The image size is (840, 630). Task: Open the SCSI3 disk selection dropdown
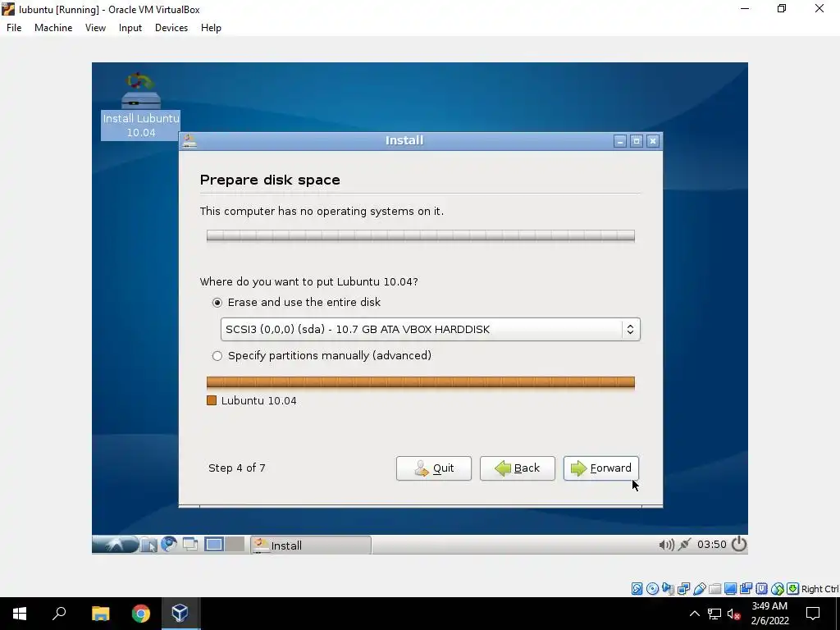click(430, 329)
